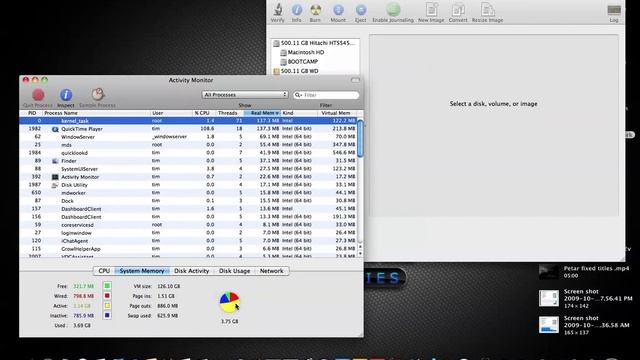Click the Disk Utility process icon in list
640x360 pixels.
click(55, 185)
